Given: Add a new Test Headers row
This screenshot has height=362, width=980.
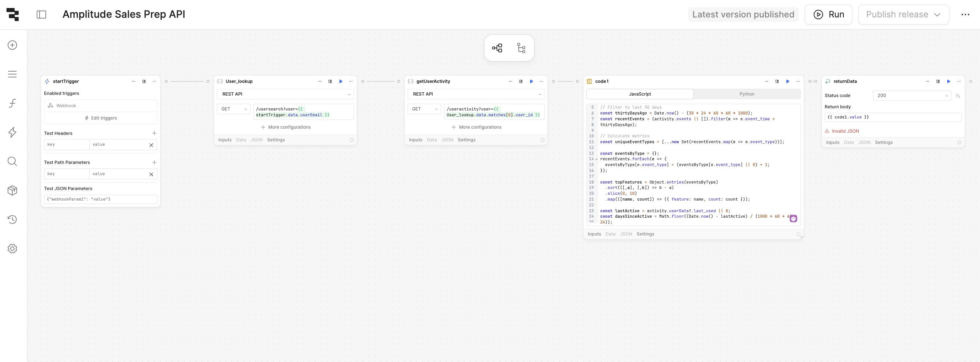Looking at the screenshot, I should [154, 133].
